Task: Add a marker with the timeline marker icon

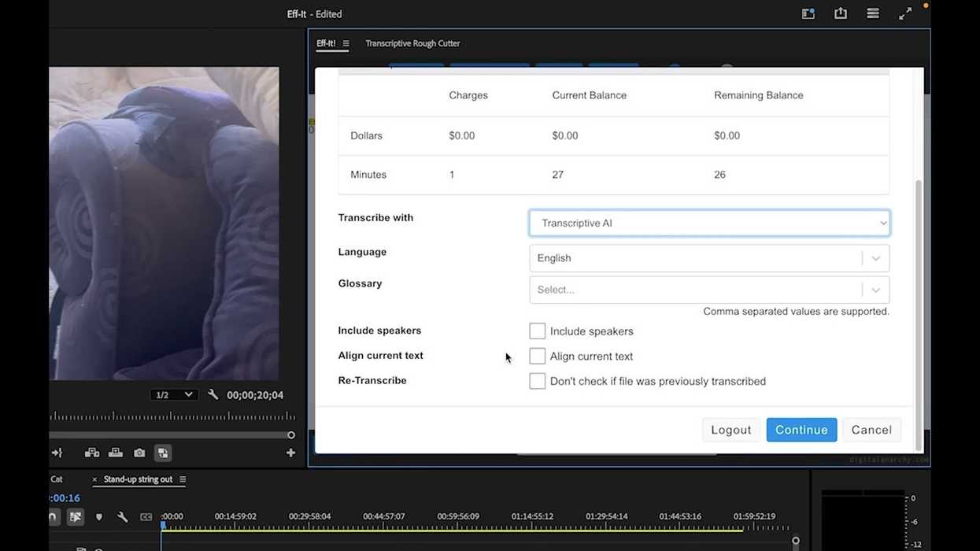Action: coord(99,517)
